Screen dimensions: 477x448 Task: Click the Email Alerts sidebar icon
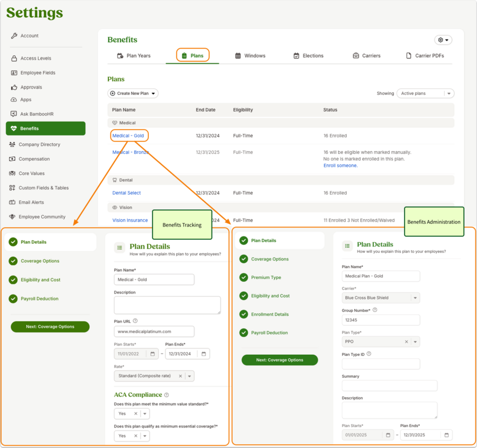pos(12,203)
